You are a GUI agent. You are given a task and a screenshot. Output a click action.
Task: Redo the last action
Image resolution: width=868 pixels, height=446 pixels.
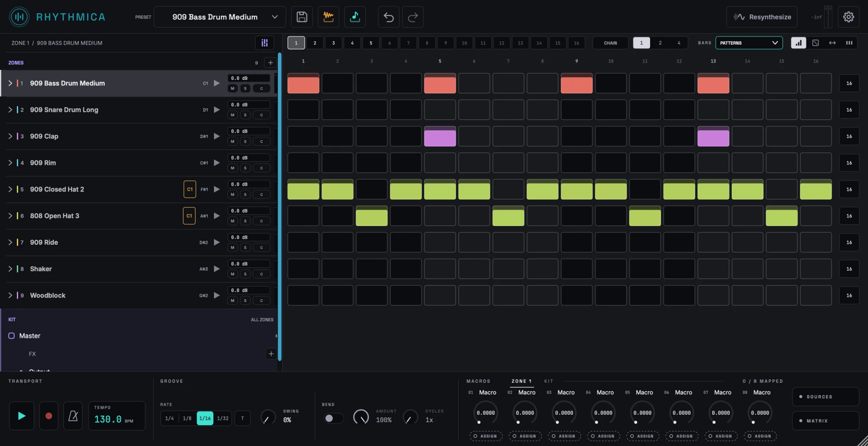pos(413,17)
